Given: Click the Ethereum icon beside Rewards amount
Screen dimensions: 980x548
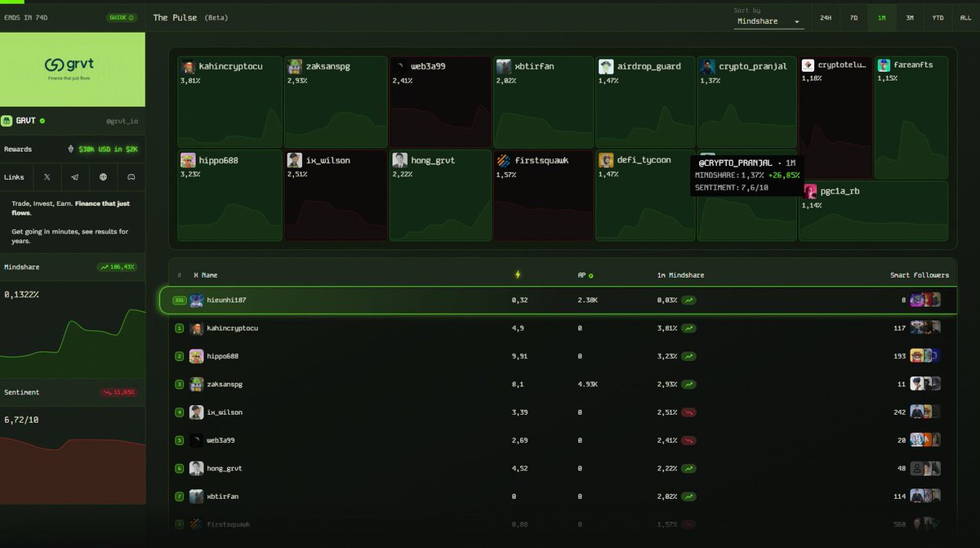Looking at the screenshot, I should click(70, 149).
